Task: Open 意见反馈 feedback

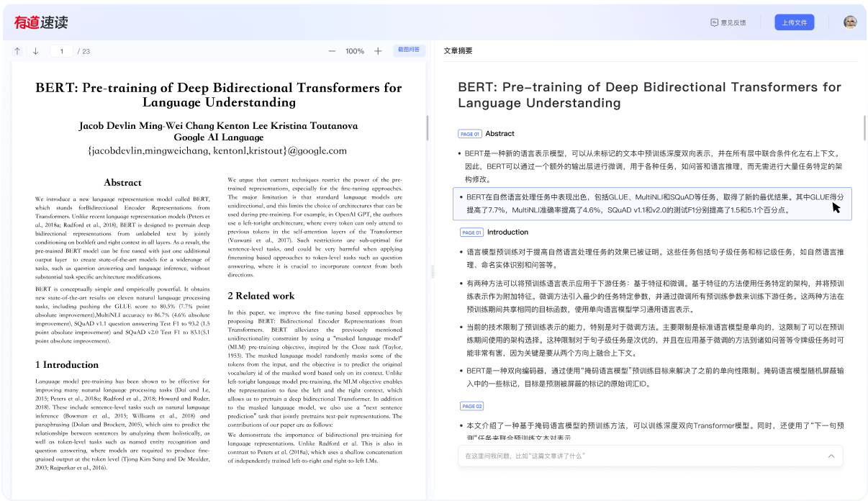Action: coord(728,22)
